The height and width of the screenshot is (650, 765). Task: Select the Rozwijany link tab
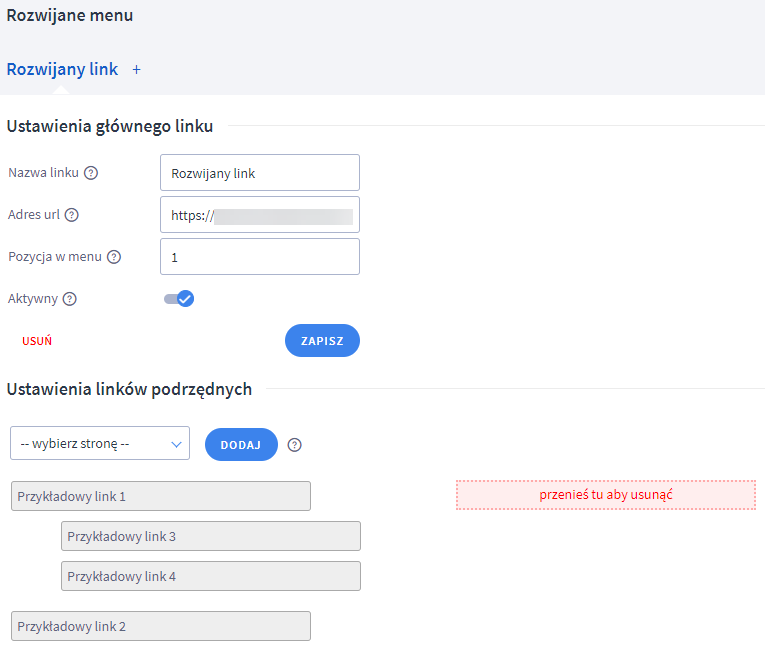(62, 70)
